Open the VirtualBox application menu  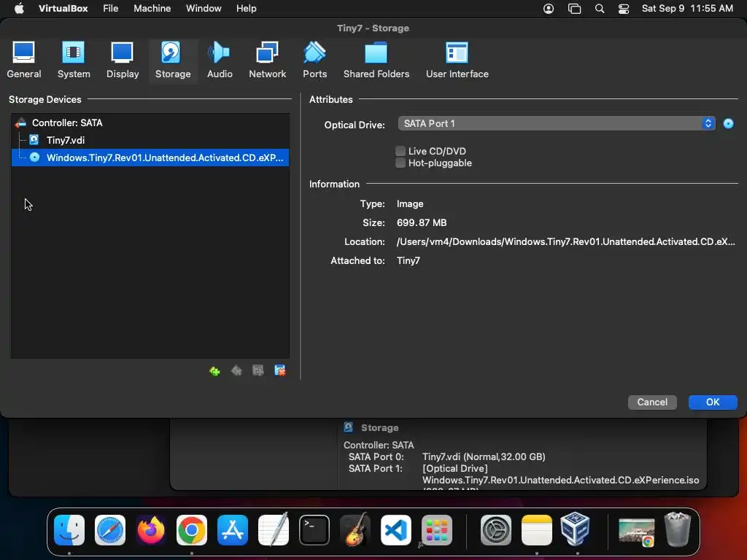point(63,9)
